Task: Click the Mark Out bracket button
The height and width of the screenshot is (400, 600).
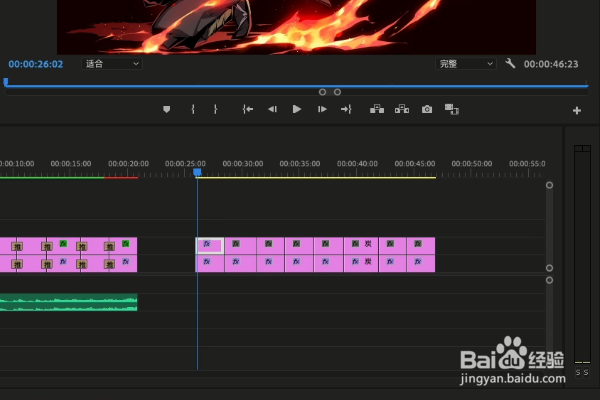Action: coord(215,109)
